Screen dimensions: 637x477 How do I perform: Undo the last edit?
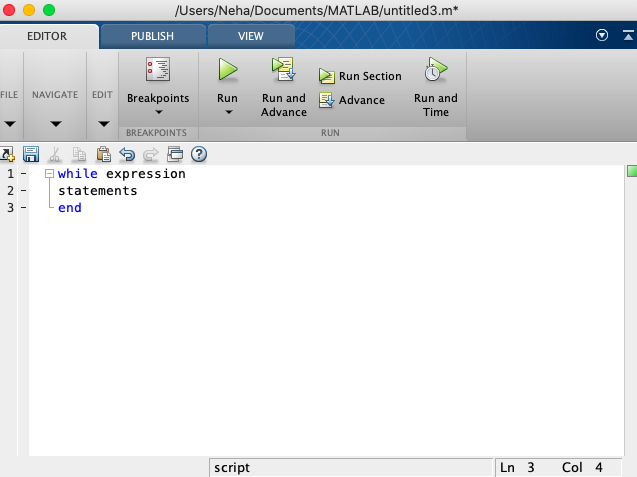coord(127,154)
